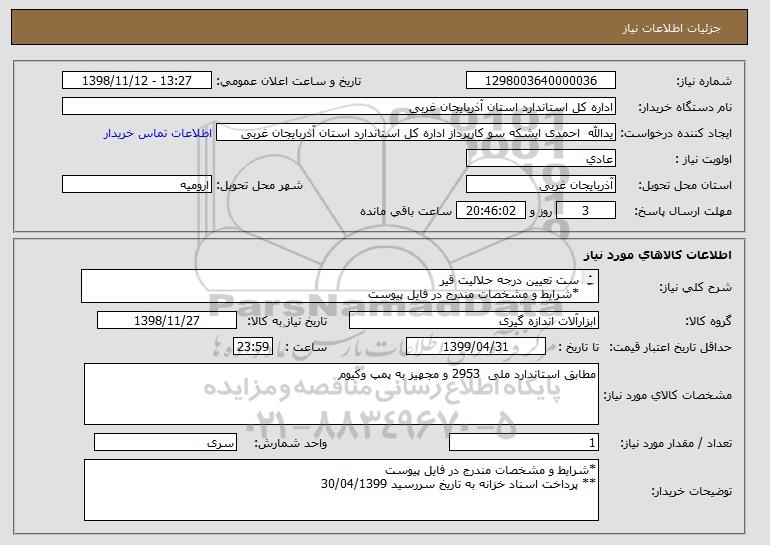Select the public announcement date and time field
Screen dimensions: 770x545
(x=137, y=81)
